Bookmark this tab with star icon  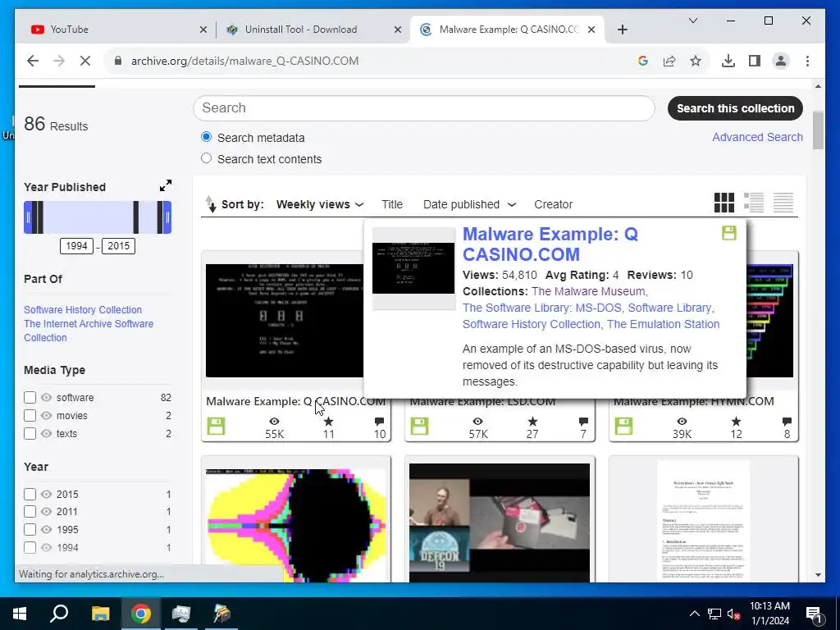coord(696,61)
